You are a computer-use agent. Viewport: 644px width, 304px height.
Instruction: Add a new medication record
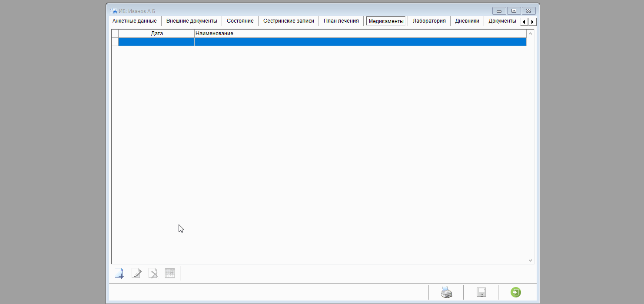(x=119, y=273)
